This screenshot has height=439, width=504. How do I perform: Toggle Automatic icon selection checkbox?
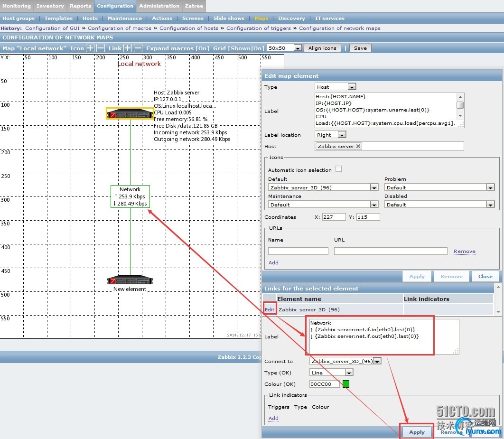(338, 169)
